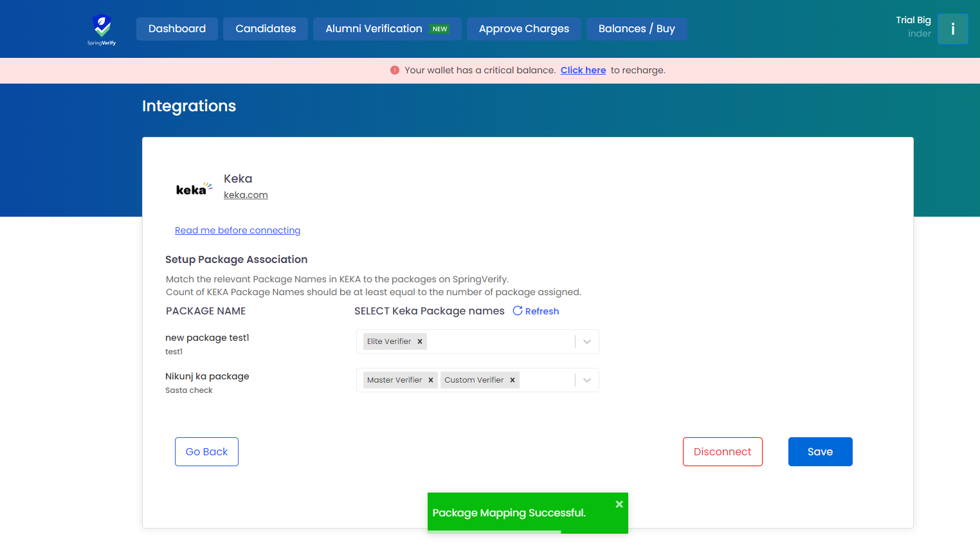Click the 'Refresh' text label
The height and width of the screenshot is (553, 980).
click(542, 311)
